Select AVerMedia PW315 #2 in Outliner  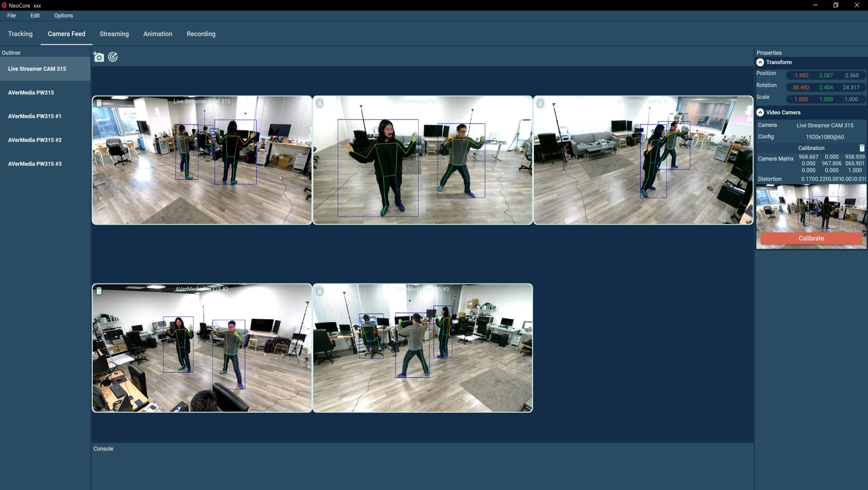coord(35,140)
